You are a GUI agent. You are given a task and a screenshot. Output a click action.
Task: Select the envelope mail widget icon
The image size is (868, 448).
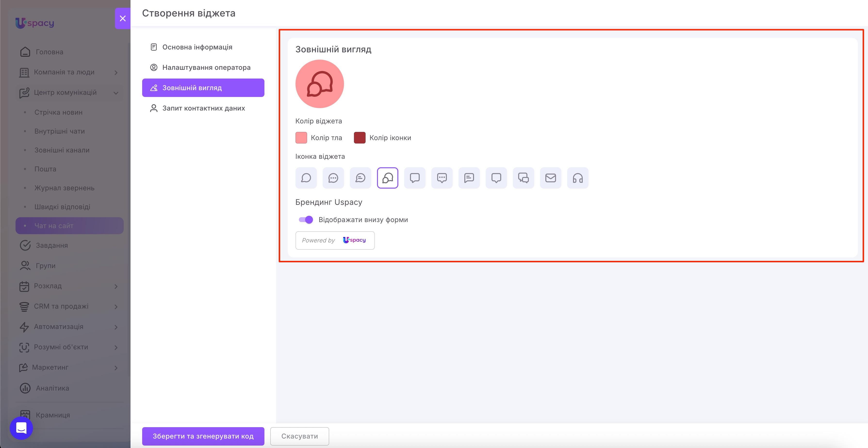tap(551, 178)
